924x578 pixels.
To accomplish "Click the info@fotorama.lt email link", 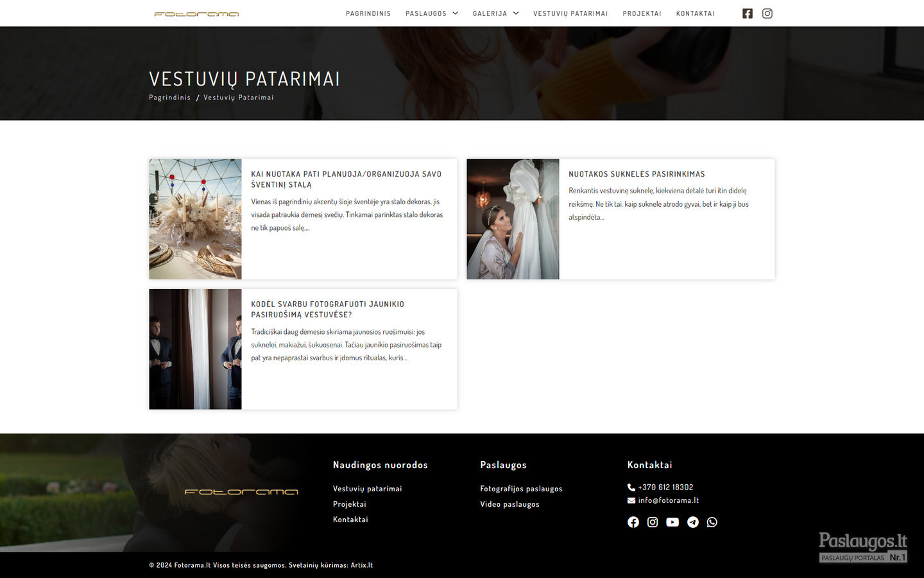I will coord(668,500).
